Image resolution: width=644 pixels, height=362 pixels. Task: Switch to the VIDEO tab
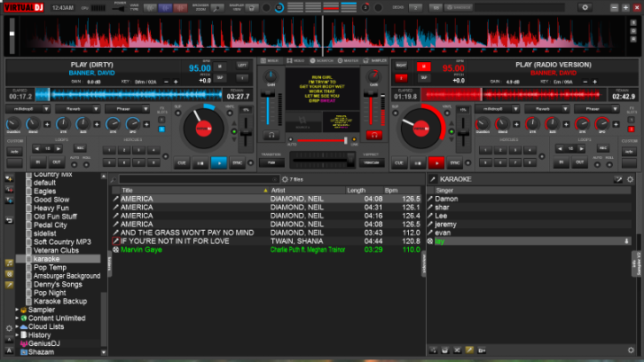[x=295, y=60]
